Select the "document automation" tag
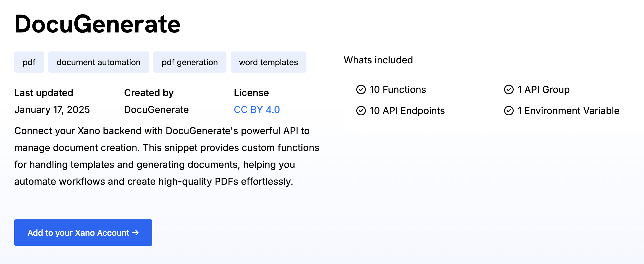644x264 pixels. tap(98, 62)
